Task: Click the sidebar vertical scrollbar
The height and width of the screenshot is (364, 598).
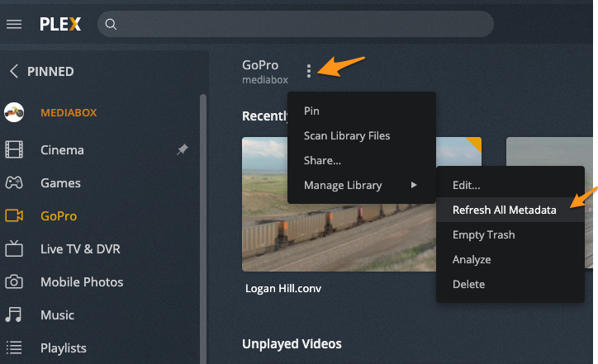Action: coord(203,229)
